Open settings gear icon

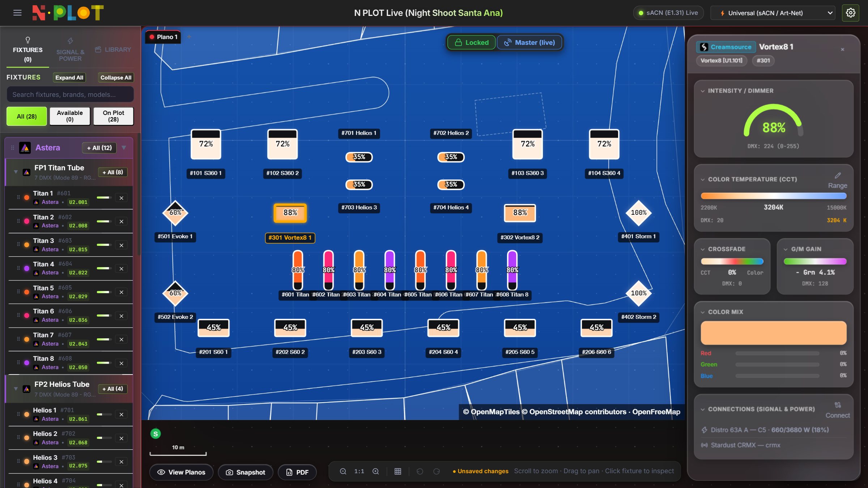(x=850, y=13)
